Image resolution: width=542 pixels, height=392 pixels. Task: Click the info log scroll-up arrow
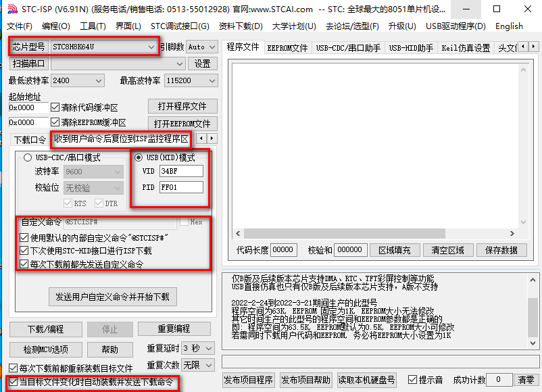pos(533,280)
